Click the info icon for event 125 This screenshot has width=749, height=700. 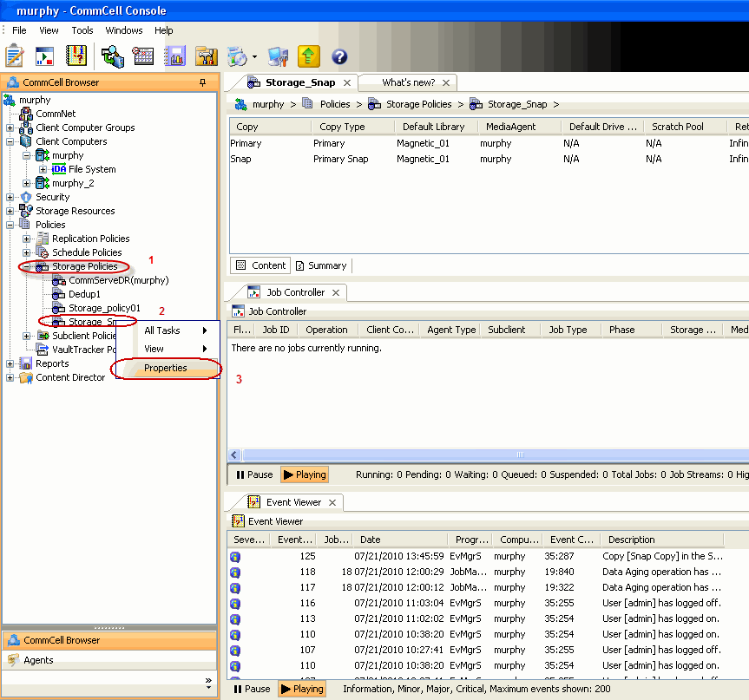pos(235,557)
